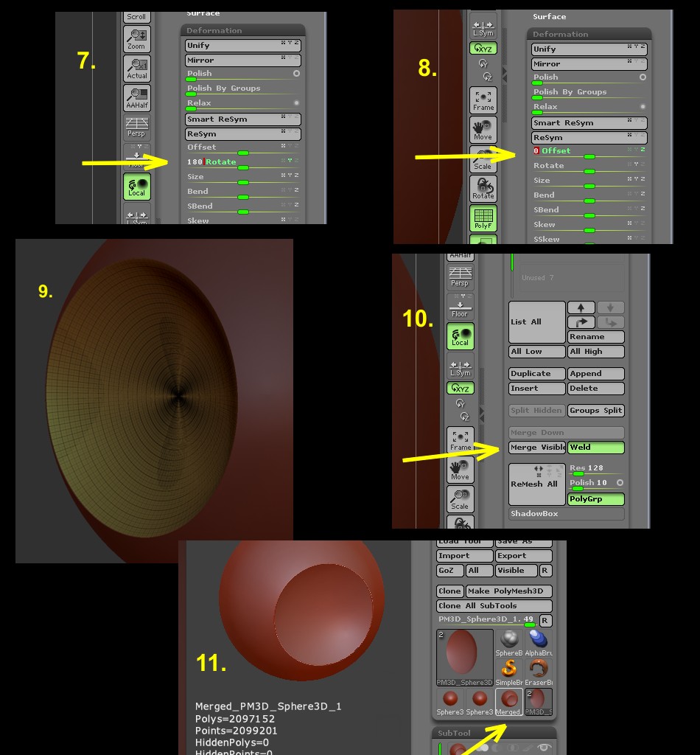Select the SimpleBr tool thumbnail
This screenshot has width=700, height=755.
[x=509, y=672]
